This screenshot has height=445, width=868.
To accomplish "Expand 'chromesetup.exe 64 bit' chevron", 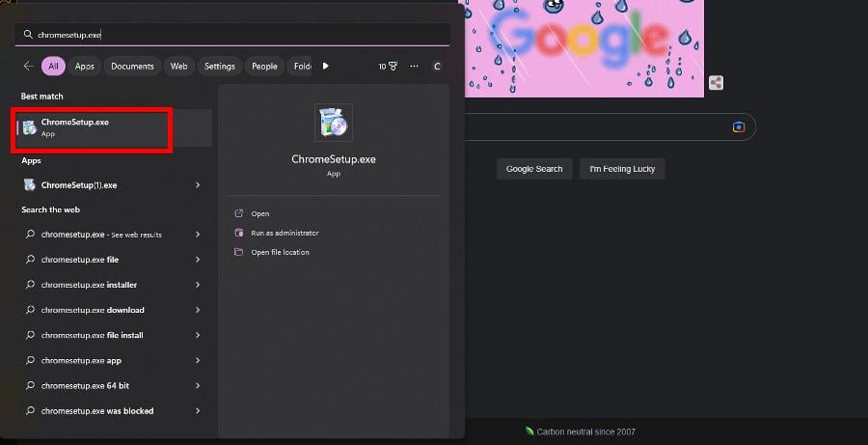I will point(198,386).
